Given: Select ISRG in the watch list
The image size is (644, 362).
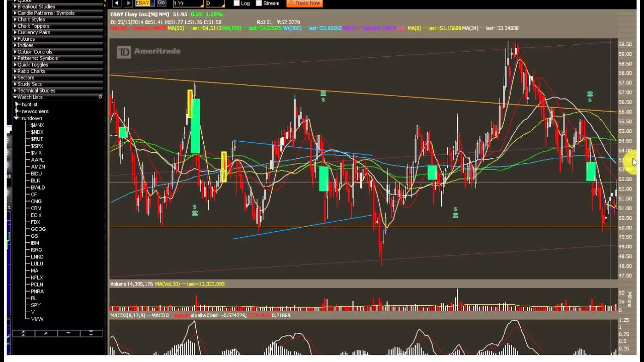Looking at the screenshot, I should tap(37, 250).
